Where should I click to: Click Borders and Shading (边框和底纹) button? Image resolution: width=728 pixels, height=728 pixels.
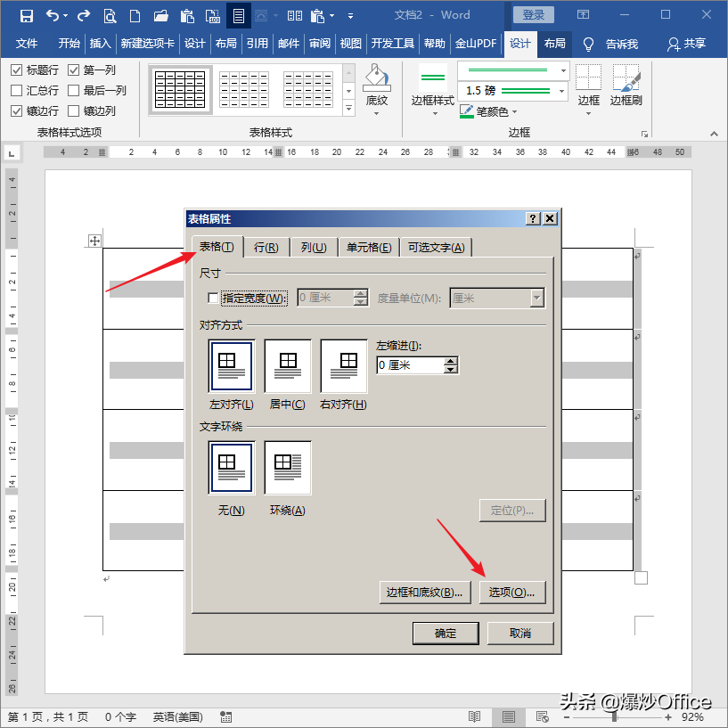pyautogui.click(x=425, y=592)
